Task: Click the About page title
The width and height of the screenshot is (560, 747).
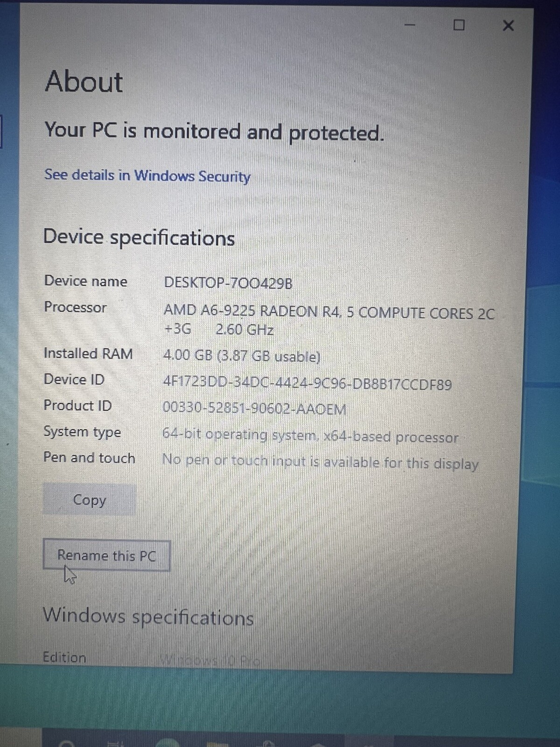Action: 84,81
